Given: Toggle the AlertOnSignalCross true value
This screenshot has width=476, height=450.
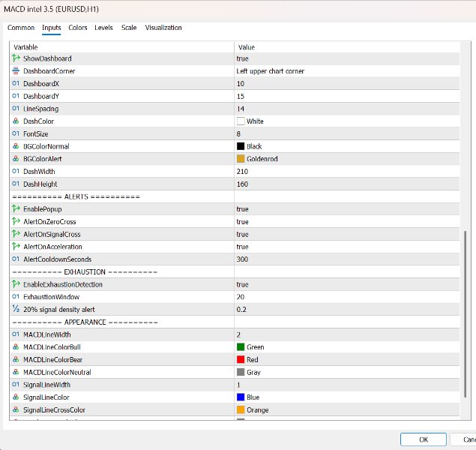Looking at the screenshot, I should (347, 235).
